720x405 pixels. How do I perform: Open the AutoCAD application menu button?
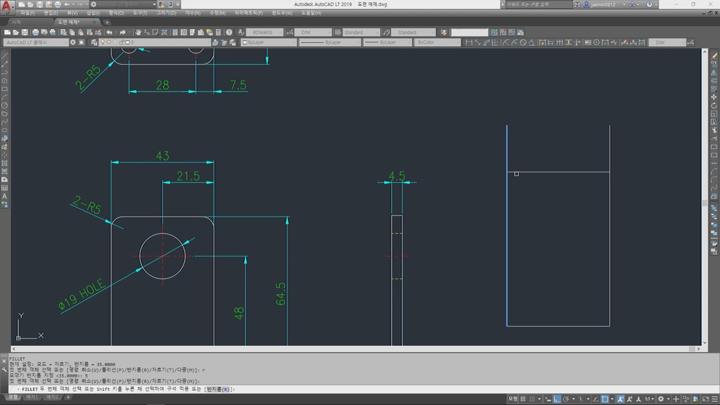click(6, 6)
